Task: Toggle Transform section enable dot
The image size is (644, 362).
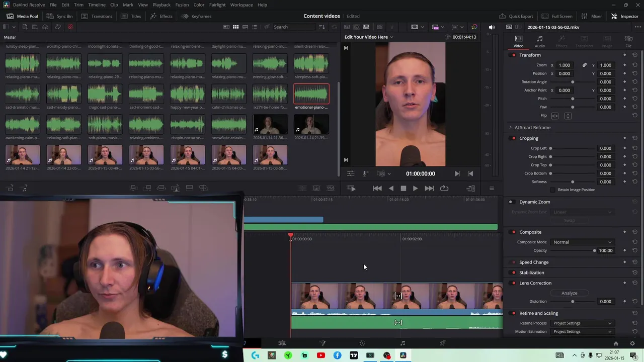Action: [513, 55]
